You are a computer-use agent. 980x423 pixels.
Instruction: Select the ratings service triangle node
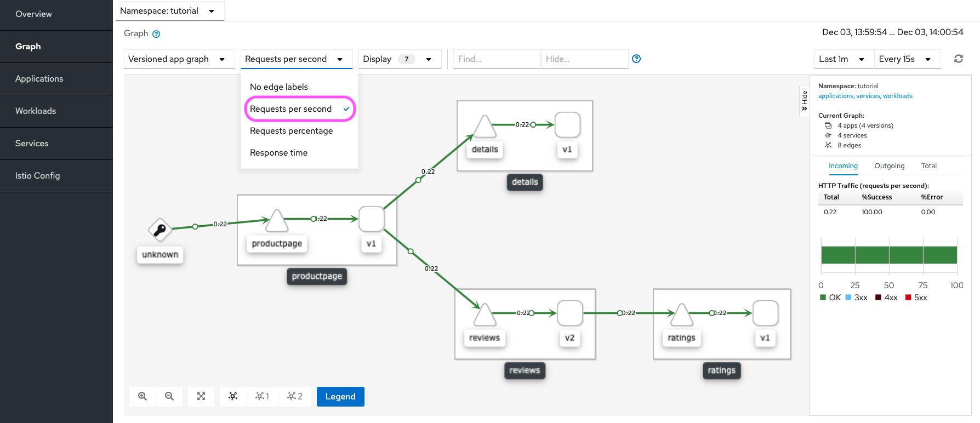tap(682, 315)
